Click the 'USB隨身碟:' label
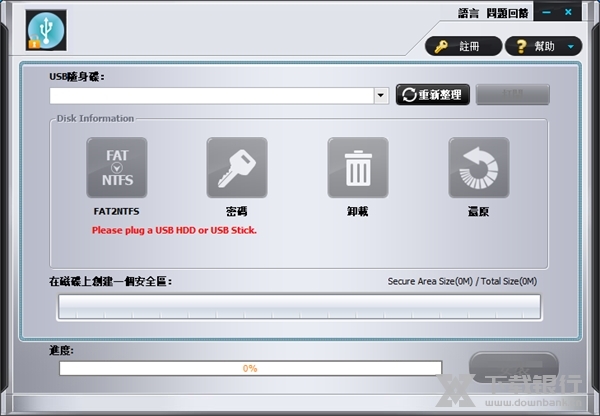Viewport: 600px width, 416px height. point(77,77)
